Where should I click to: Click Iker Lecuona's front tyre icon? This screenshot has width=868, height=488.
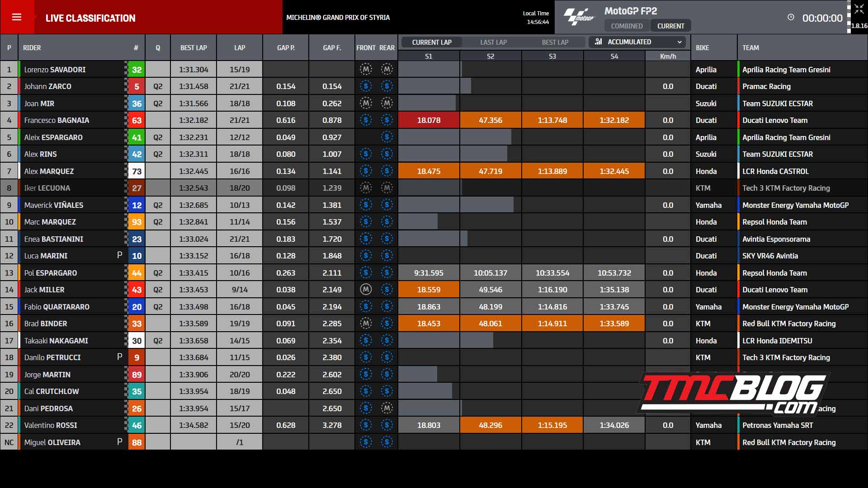coord(366,188)
